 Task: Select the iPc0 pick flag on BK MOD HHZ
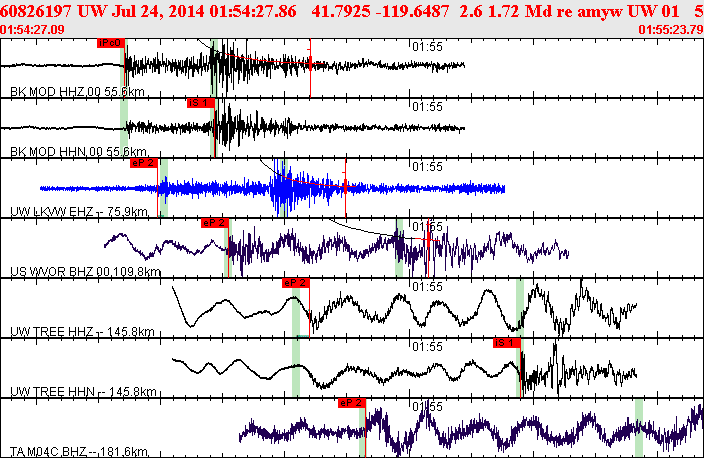(110, 43)
